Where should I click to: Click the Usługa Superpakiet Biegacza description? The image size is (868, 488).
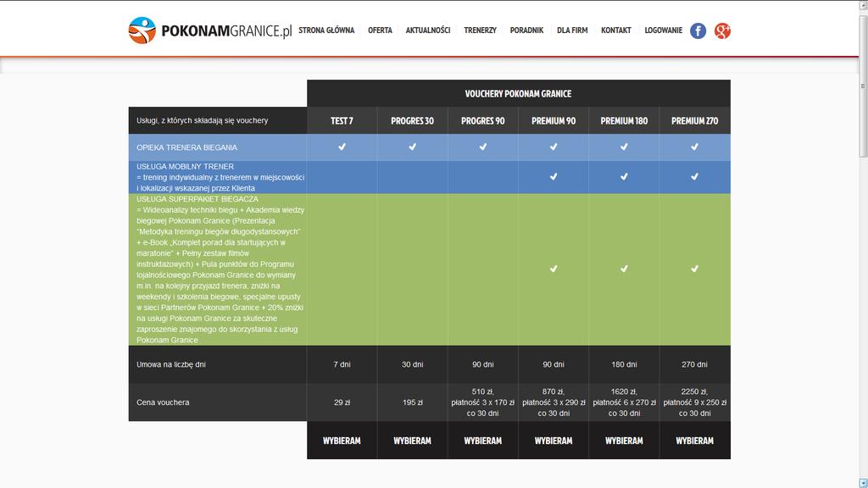click(x=220, y=269)
